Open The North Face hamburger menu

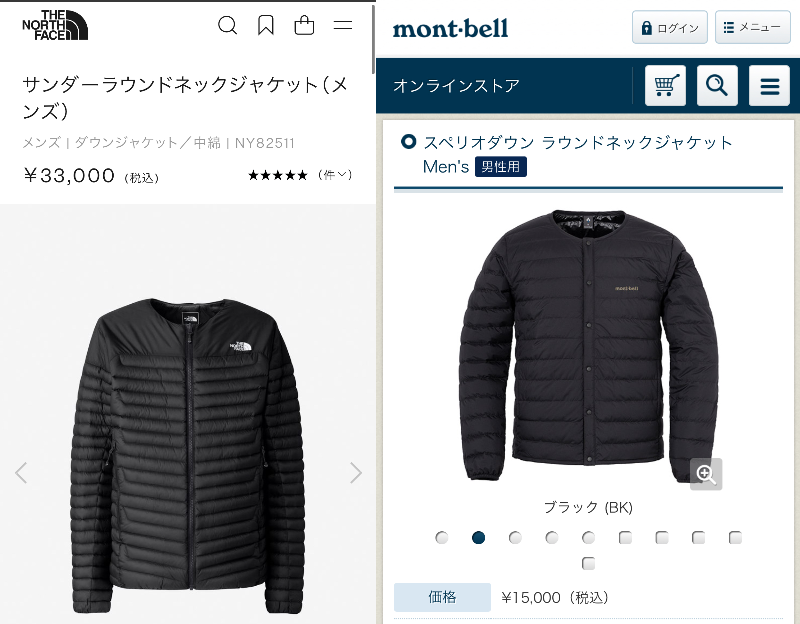343,25
